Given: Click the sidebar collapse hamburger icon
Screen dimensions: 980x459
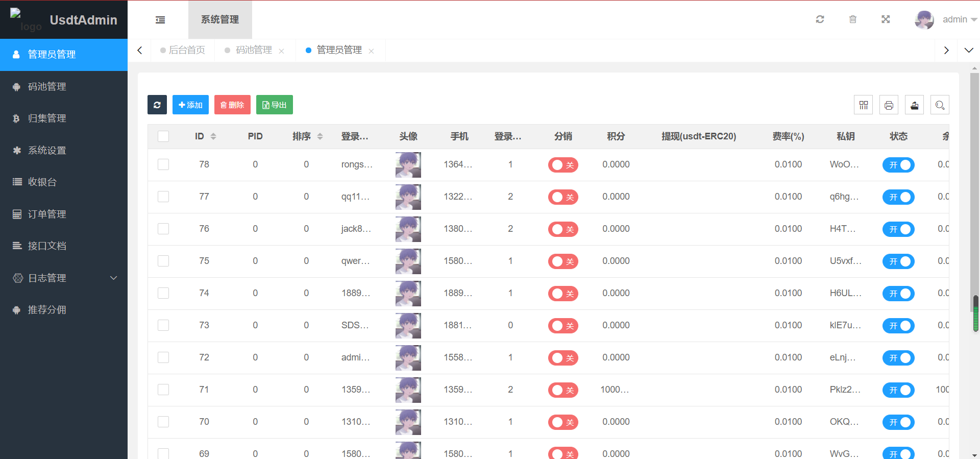Looking at the screenshot, I should tap(160, 20).
